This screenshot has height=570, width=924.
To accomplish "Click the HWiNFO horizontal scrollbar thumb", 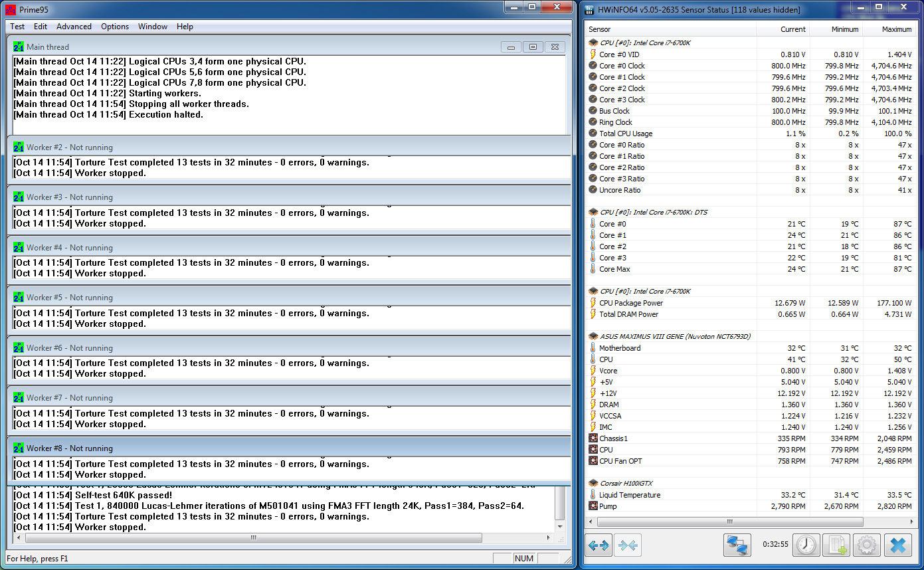I will coord(729,522).
